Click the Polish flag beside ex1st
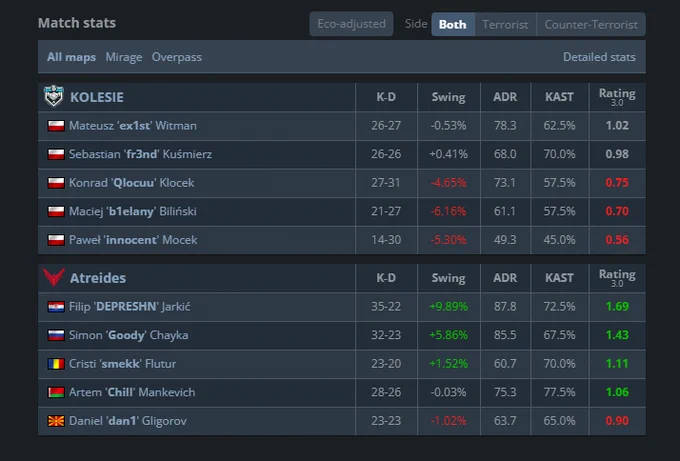The width and height of the screenshot is (680, 461). (x=56, y=126)
